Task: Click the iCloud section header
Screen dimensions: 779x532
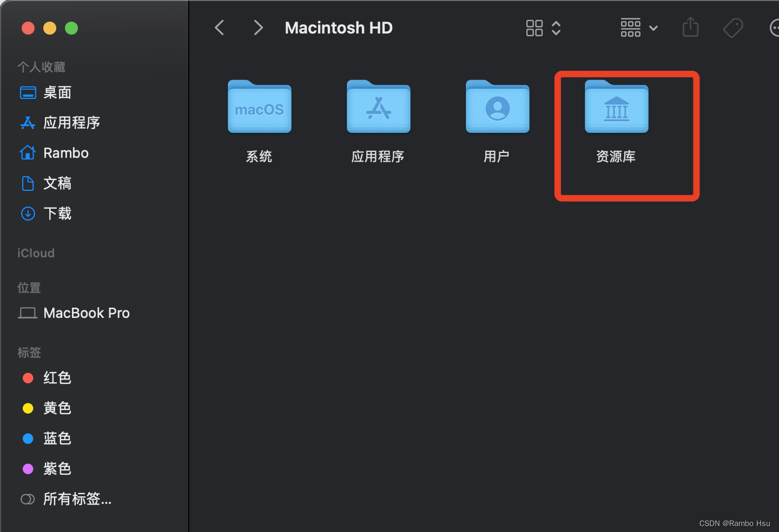Action: click(x=36, y=253)
